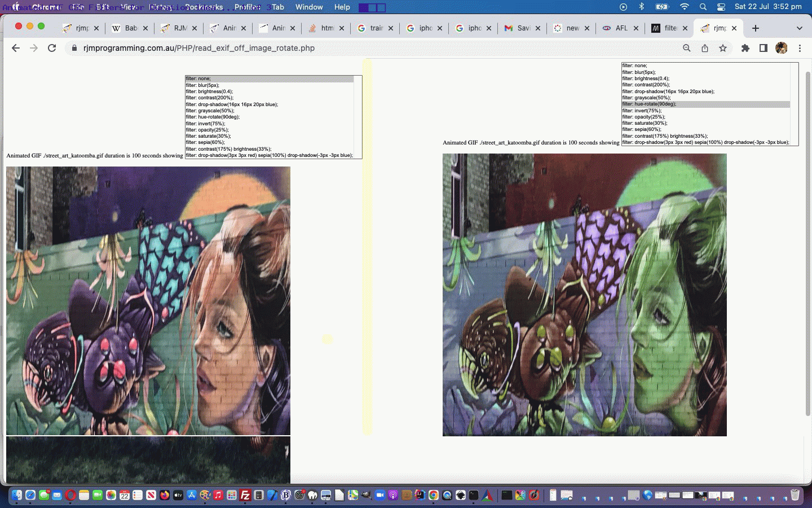Open a new browser tab

[756, 28]
